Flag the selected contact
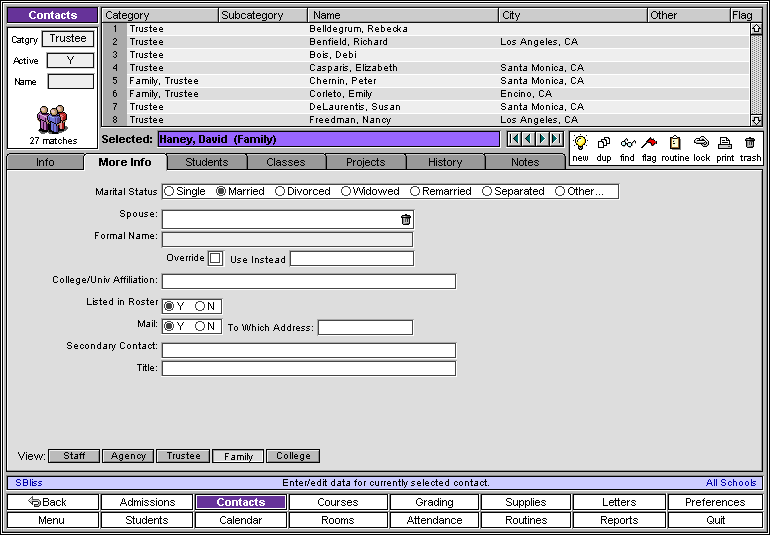 [649, 143]
